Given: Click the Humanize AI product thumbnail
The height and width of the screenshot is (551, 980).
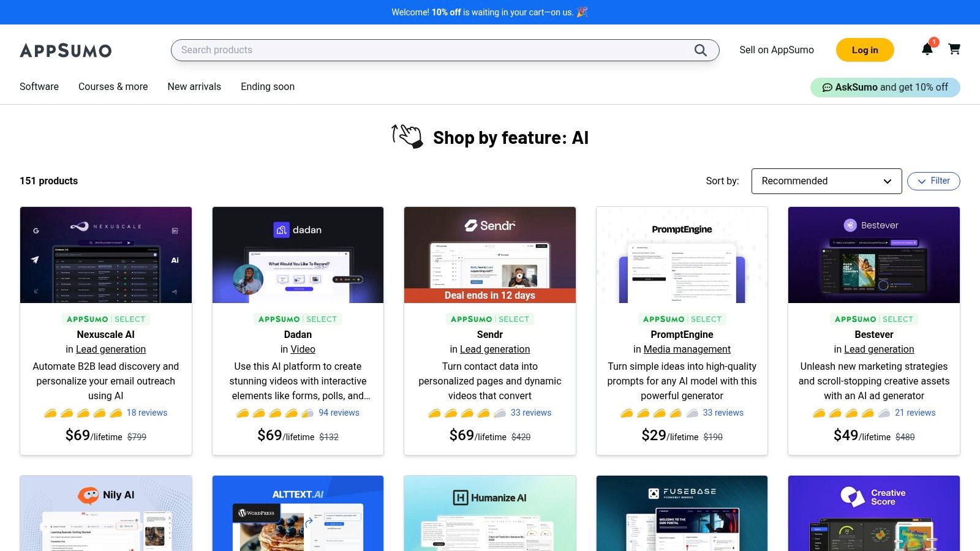Looking at the screenshot, I should (489, 513).
